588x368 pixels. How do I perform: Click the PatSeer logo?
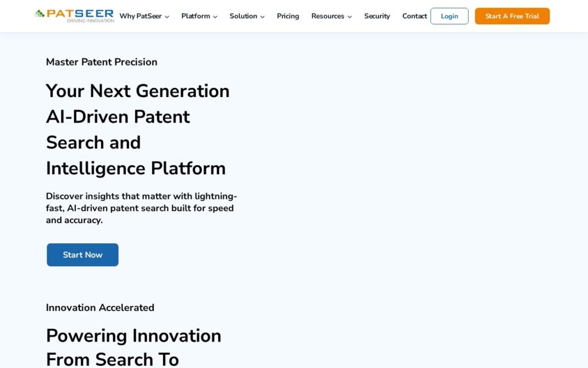[74, 16]
